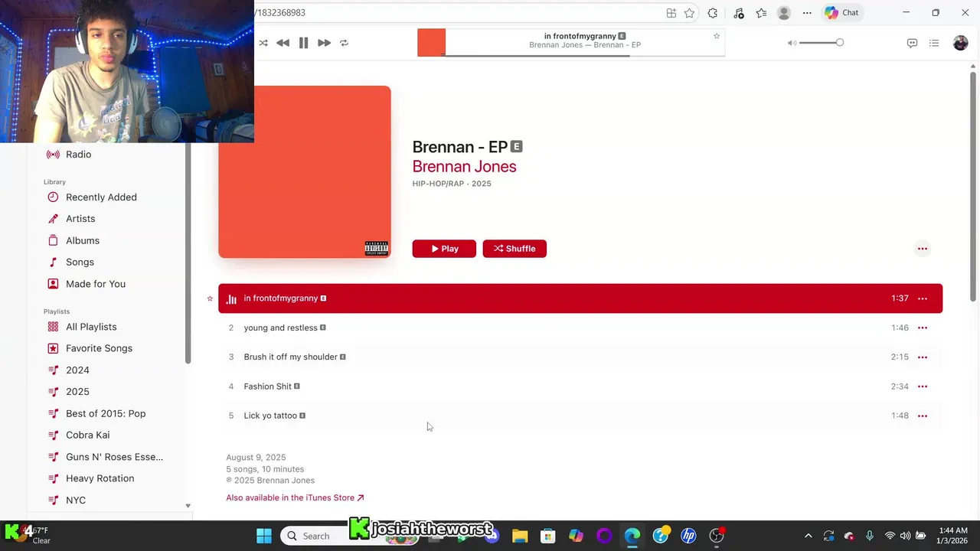Open the browser profile icon
Screen dimensions: 980x551
click(784, 13)
